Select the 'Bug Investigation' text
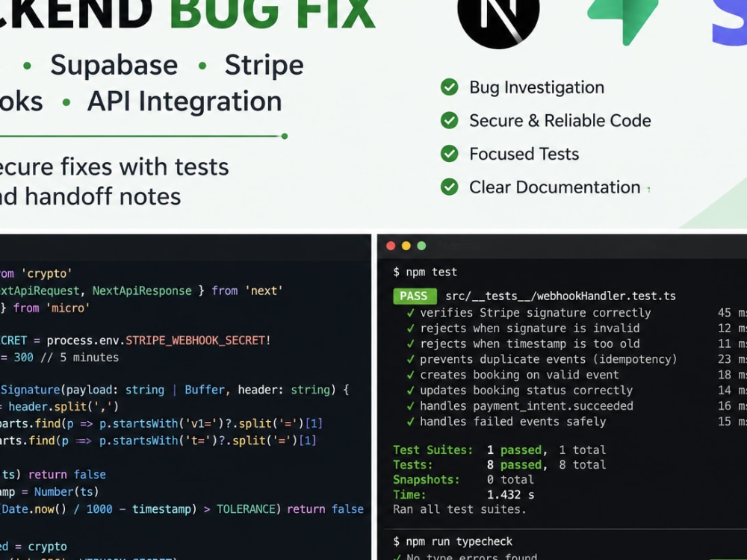 [x=537, y=87]
